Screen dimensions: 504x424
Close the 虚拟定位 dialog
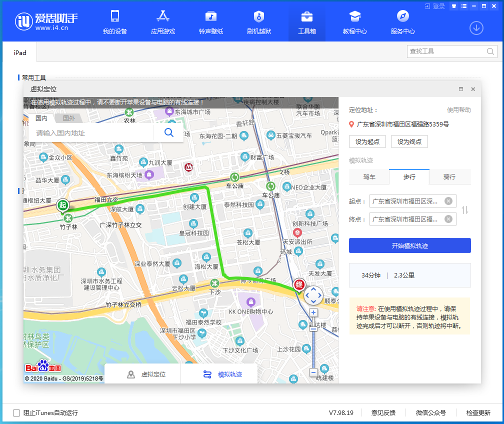coord(473,89)
